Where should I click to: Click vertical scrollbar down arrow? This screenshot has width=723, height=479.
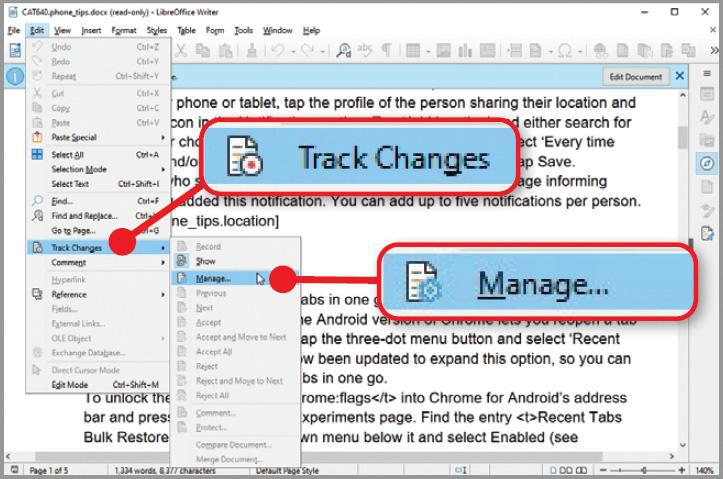coord(683,445)
